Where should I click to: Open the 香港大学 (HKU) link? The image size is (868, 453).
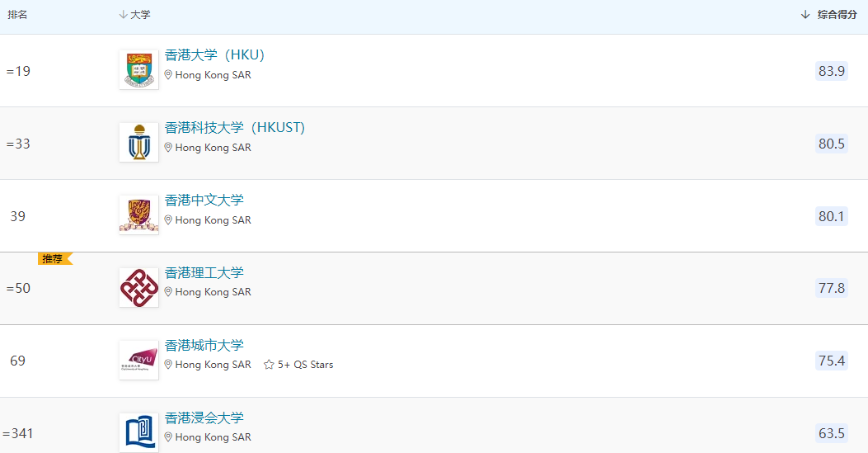(x=214, y=54)
